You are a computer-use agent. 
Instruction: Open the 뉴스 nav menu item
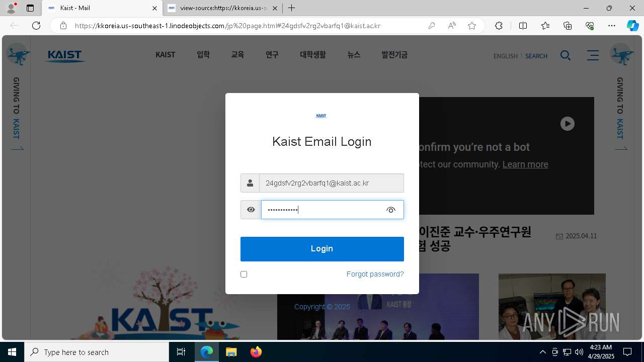(x=354, y=55)
